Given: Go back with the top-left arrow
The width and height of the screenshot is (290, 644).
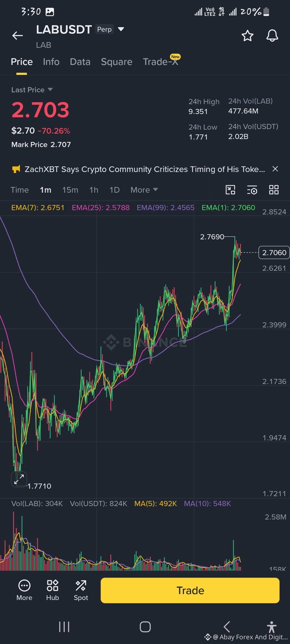Looking at the screenshot, I should [17, 35].
